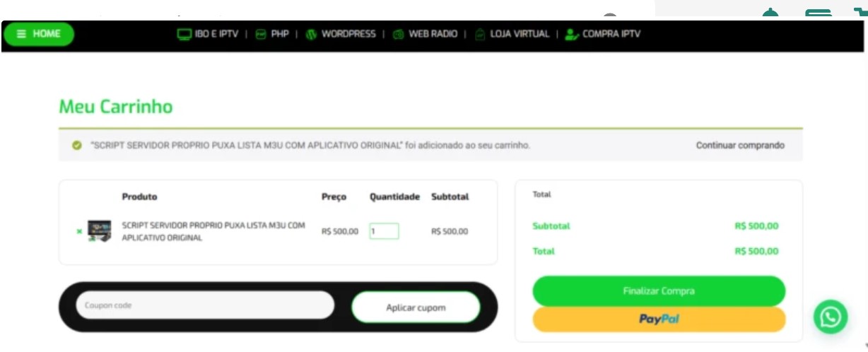868x352 pixels.
Task: Go to the LOJA VIRTUAL menu item
Action: pos(521,34)
